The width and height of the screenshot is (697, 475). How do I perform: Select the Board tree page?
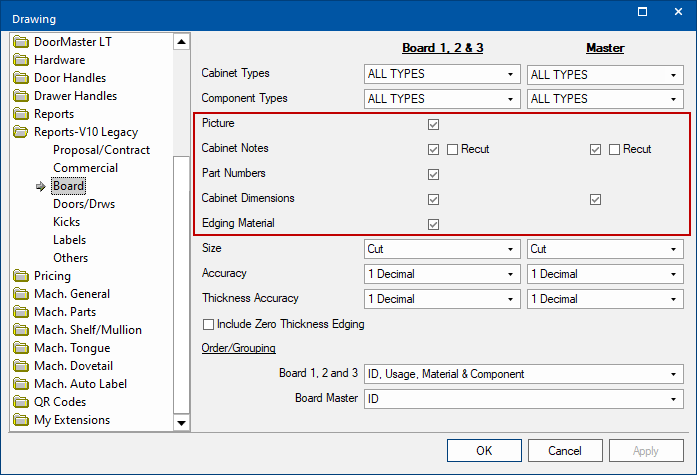[x=68, y=186]
